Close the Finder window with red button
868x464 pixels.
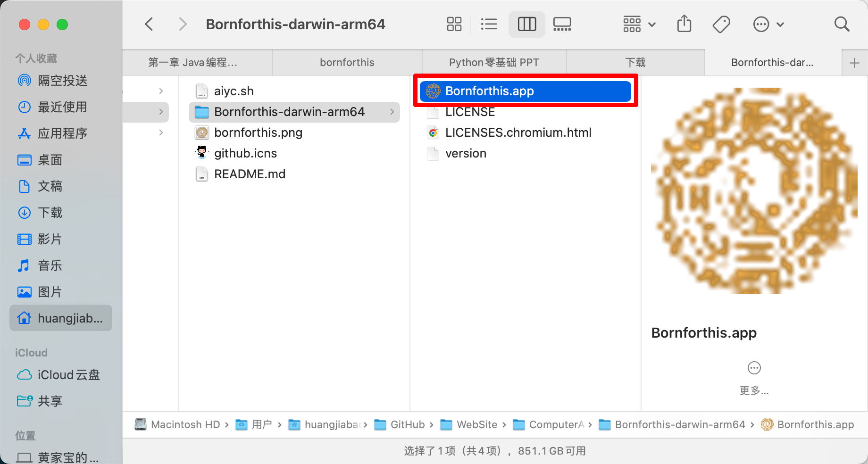pyautogui.click(x=25, y=25)
